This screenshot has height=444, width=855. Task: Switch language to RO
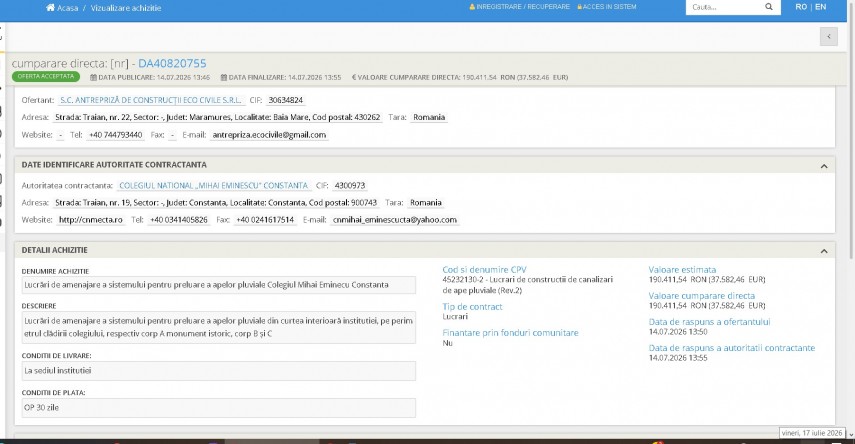(x=801, y=7)
